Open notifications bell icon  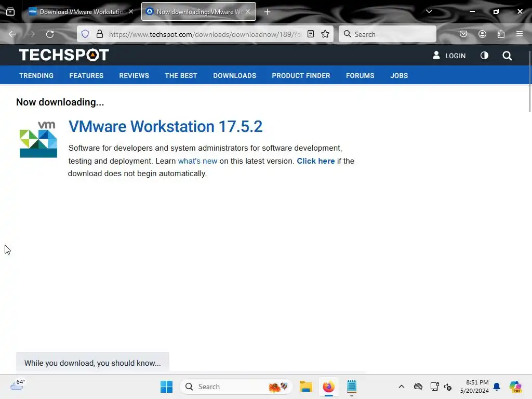[497, 387]
